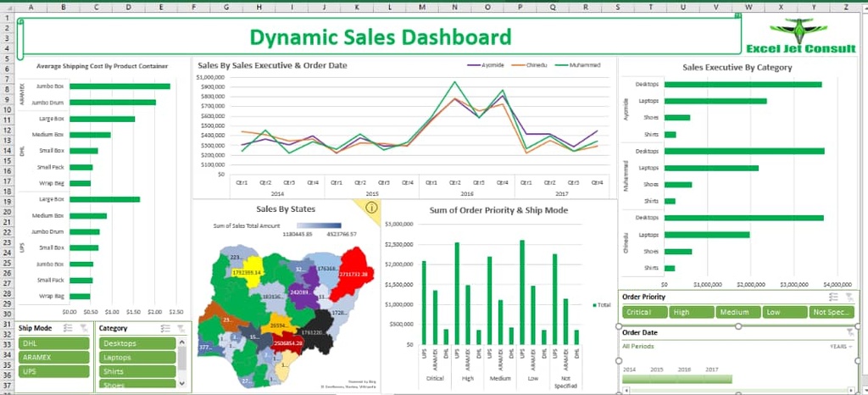Select row header 1
The height and width of the screenshot is (395, 868).
pyautogui.click(x=8, y=17)
